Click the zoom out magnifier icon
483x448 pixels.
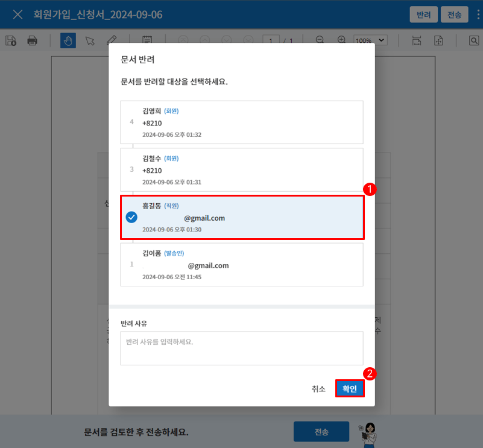pyautogui.click(x=320, y=39)
